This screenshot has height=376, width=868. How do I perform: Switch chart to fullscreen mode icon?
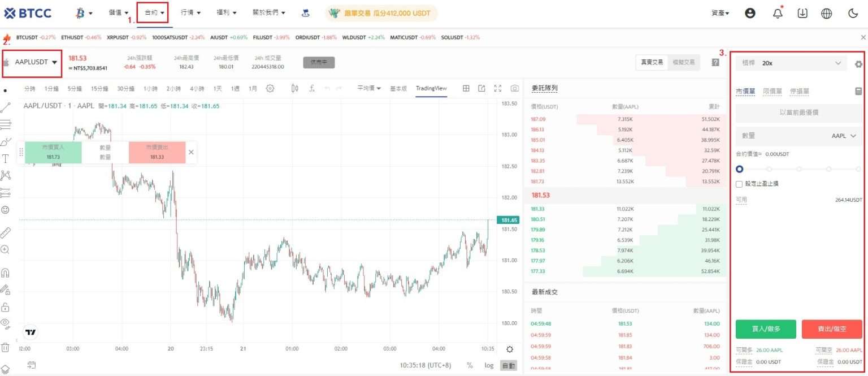(498, 88)
